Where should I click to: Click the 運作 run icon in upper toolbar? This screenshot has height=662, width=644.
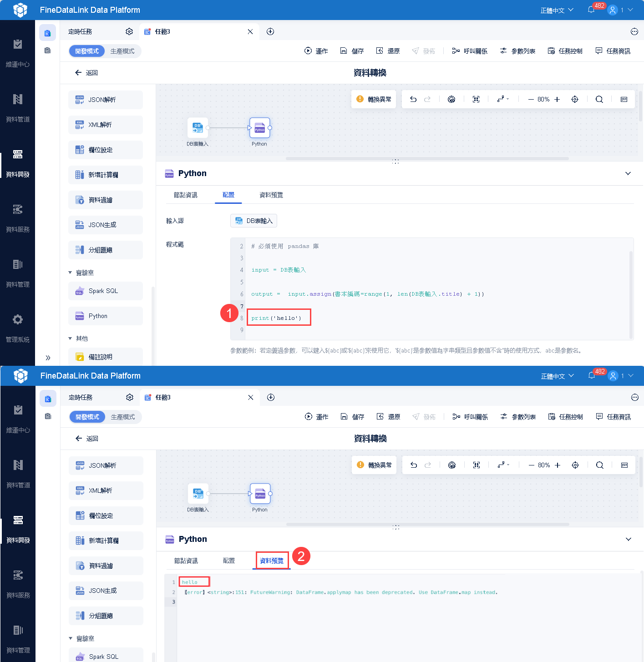coord(308,51)
